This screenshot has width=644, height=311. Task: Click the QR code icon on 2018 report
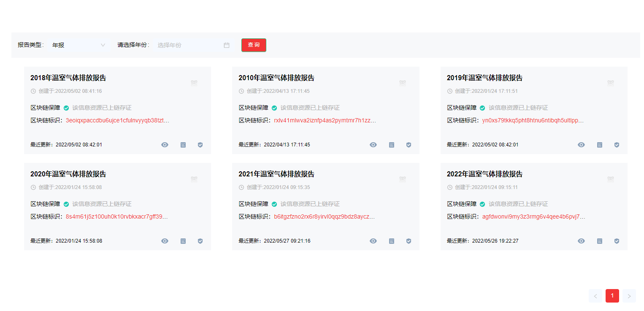click(194, 84)
